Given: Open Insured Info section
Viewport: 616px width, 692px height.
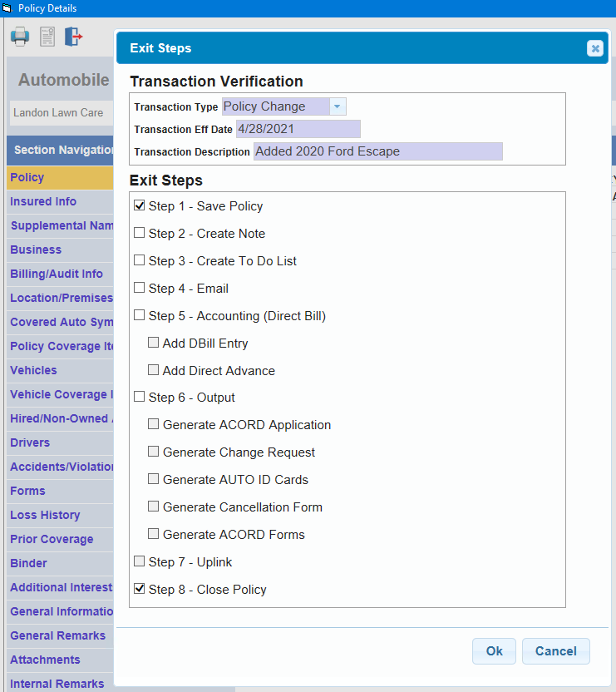Looking at the screenshot, I should click(x=60, y=201).
